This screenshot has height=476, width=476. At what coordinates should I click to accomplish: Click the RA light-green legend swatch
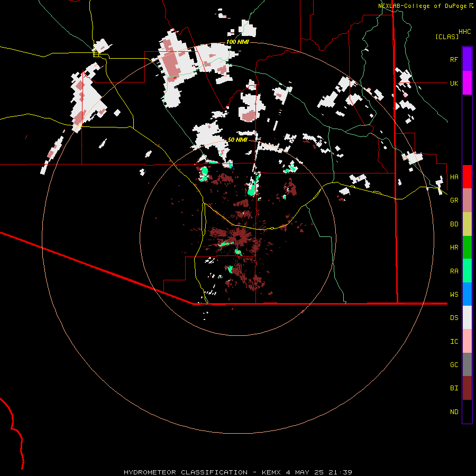coord(467,271)
